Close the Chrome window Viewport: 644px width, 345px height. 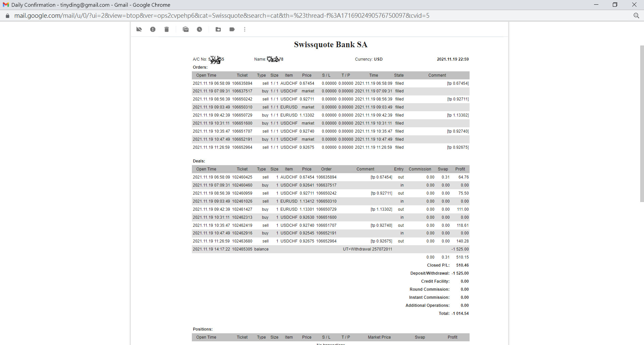pos(634,5)
